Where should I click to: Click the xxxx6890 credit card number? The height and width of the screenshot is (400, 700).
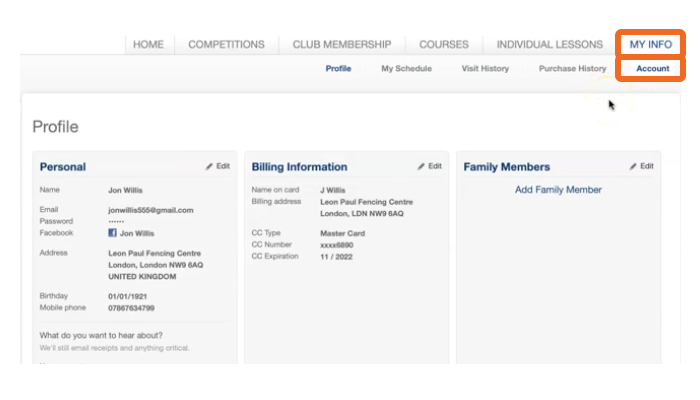[336, 244]
